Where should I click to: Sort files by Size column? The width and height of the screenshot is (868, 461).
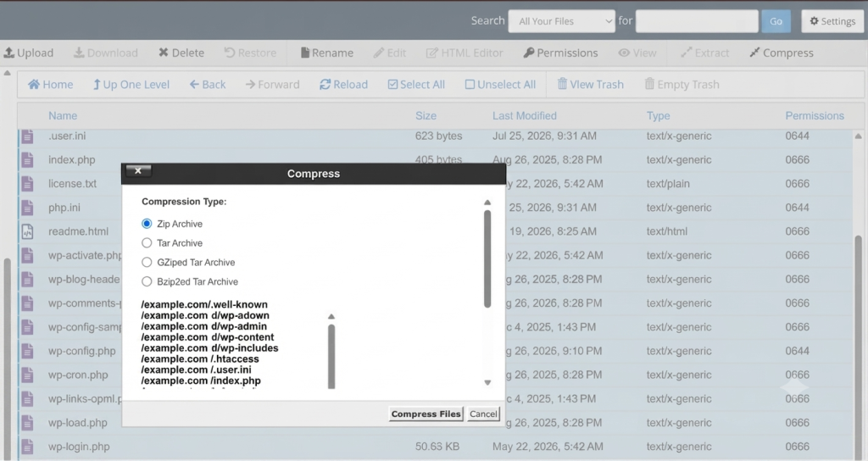point(426,115)
